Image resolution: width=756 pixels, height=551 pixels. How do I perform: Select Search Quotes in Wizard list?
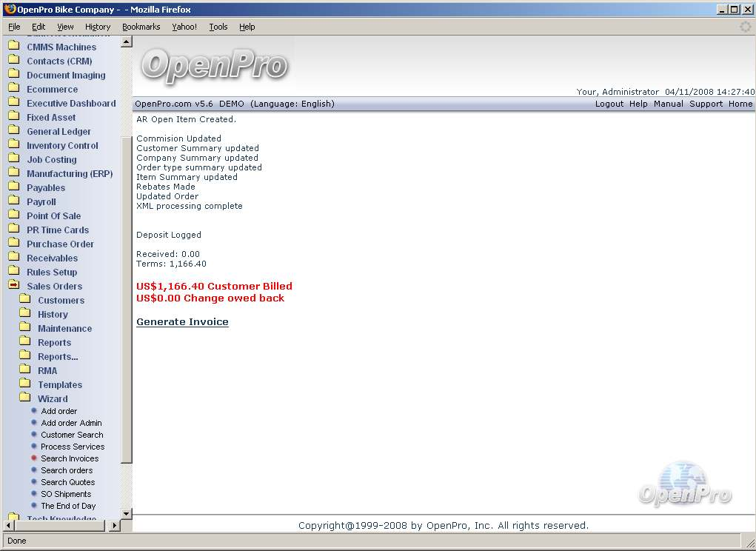pyautogui.click(x=67, y=482)
